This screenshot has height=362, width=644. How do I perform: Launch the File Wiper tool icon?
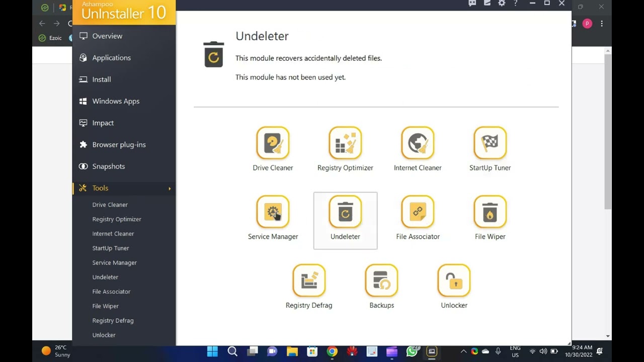490,212
